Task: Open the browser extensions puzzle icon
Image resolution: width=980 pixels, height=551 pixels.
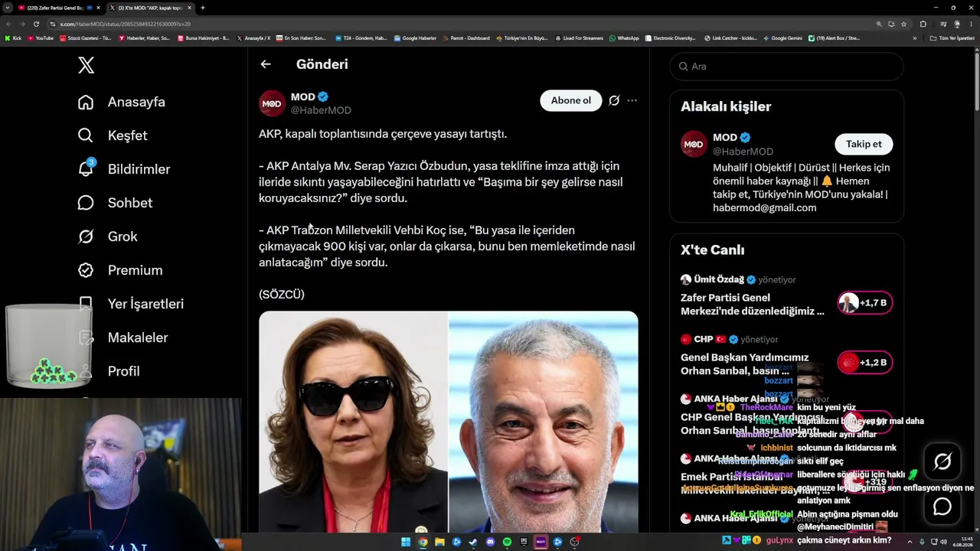Action: pyautogui.click(x=923, y=24)
